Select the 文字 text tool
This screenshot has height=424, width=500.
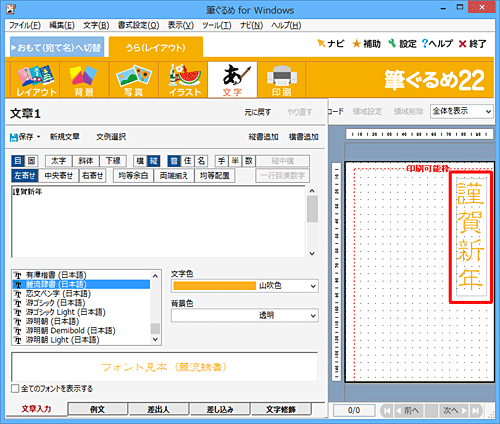pyautogui.click(x=232, y=80)
